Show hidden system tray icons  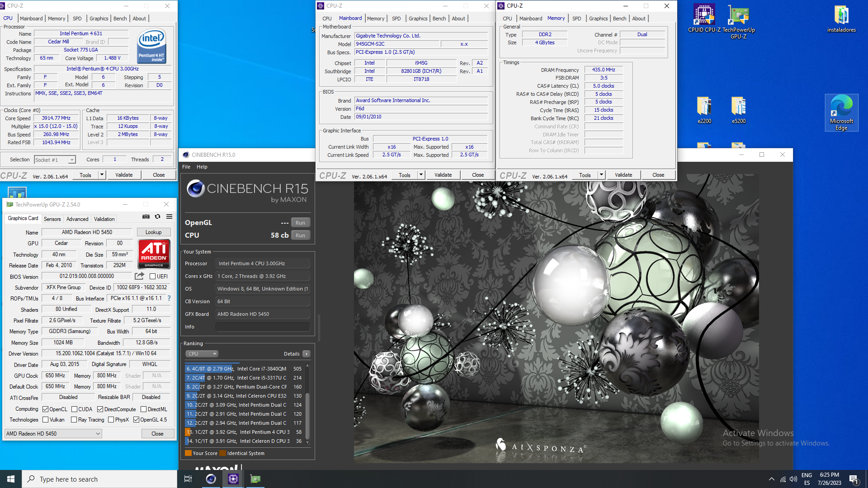click(x=771, y=479)
